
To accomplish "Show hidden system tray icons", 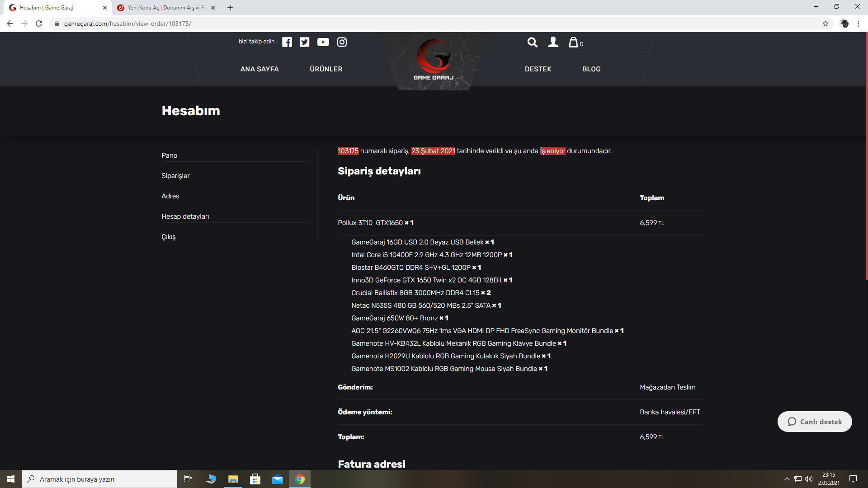I will point(787,479).
